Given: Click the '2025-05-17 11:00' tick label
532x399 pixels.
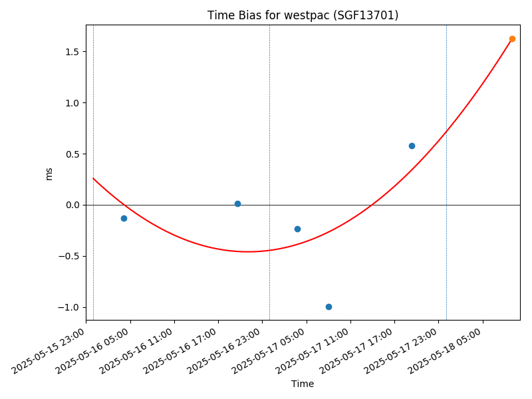Looking at the screenshot, I should pos(313,351).
